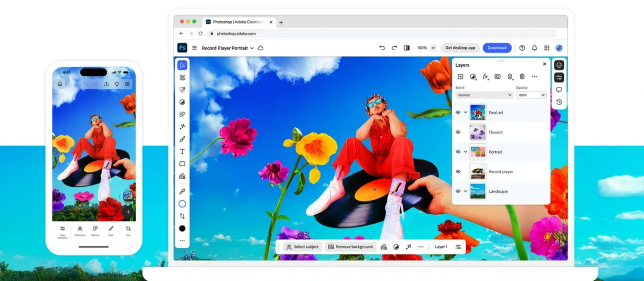Open the fx layer effects icon
This screenshot has height=281, width=644.
pos(485,77)
